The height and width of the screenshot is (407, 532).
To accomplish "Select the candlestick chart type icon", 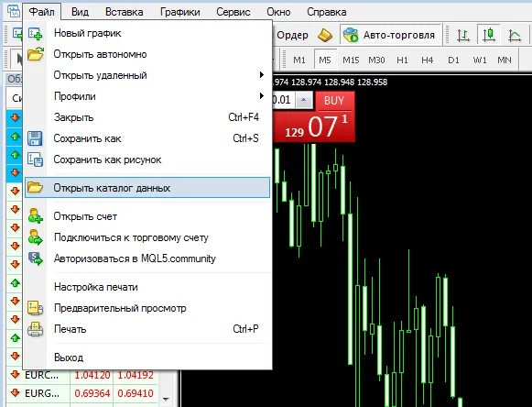I will (x=489, y=35).
